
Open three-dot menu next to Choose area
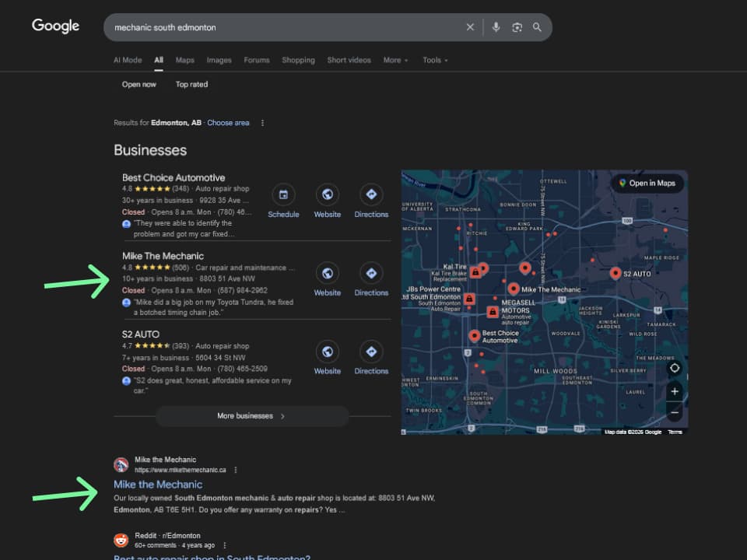pos(262,123)
